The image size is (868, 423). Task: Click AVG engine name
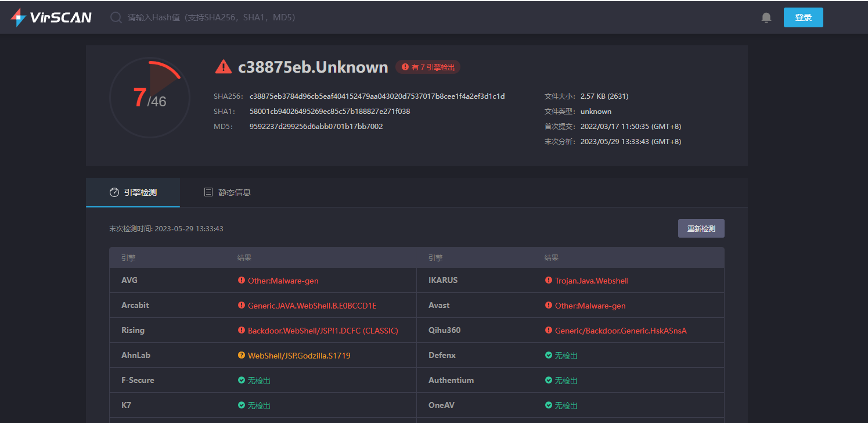click(x=129, y=280)
